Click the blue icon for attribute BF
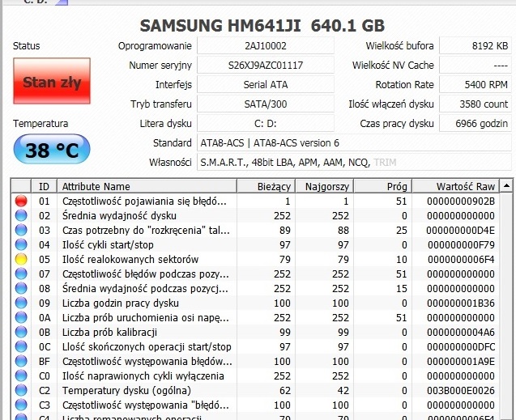516x420 pixels. click(x=21, y=361)
